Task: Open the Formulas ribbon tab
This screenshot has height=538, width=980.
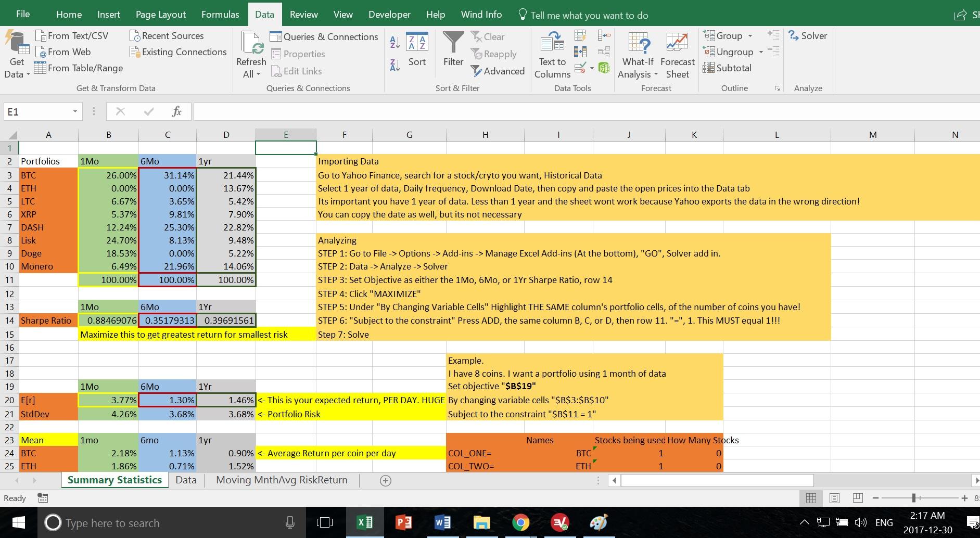Action: (x=220, y=15)
